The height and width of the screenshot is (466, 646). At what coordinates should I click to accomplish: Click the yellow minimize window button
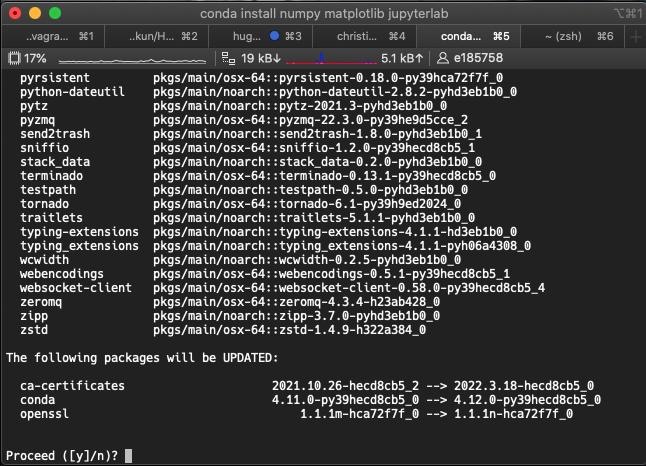(35, 13)
